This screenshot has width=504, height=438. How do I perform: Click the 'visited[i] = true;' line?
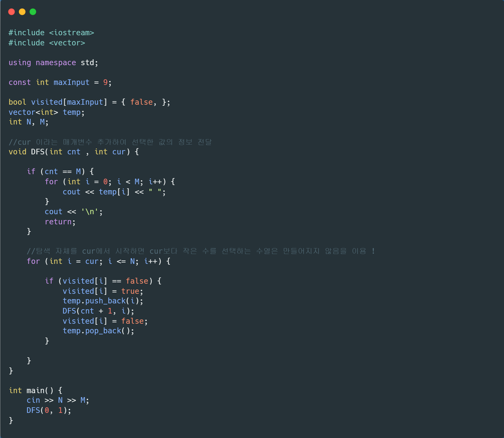pos(103,291)
